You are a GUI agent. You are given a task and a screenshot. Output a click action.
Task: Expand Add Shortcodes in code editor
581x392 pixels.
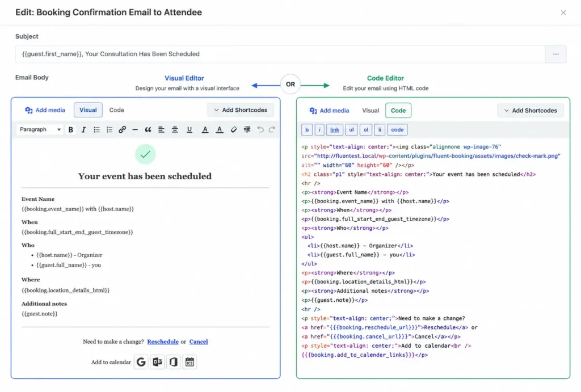pyautogui.click(x=531, y=111)
